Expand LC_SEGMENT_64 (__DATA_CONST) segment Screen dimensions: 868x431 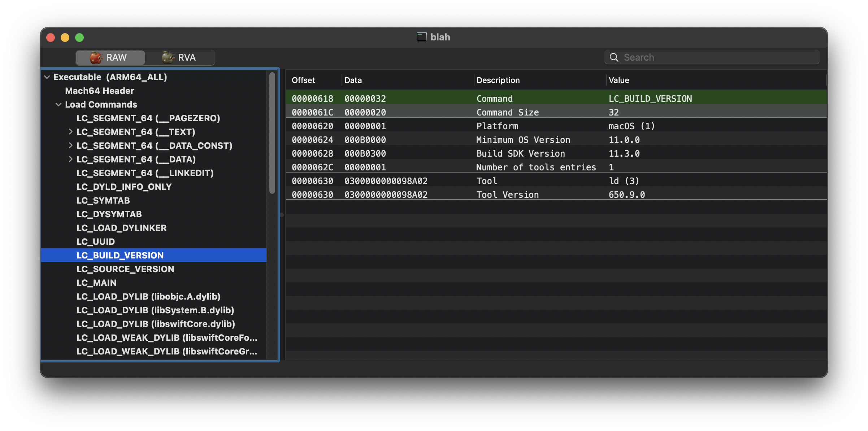70,145
